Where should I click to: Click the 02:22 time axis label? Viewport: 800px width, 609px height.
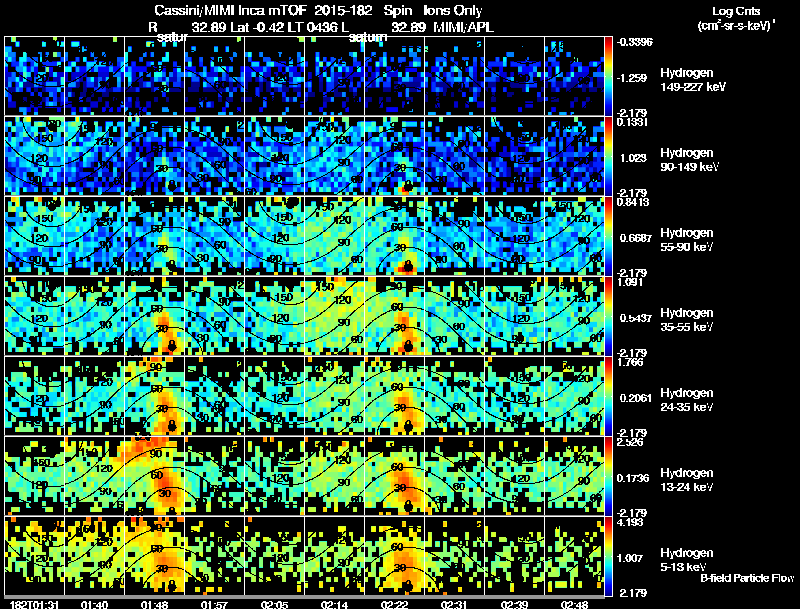pyautogui.click(x=394, y=604)
